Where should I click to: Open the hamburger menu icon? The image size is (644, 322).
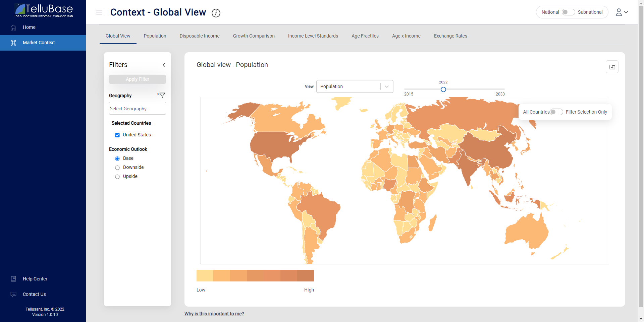tap(99, 12)
